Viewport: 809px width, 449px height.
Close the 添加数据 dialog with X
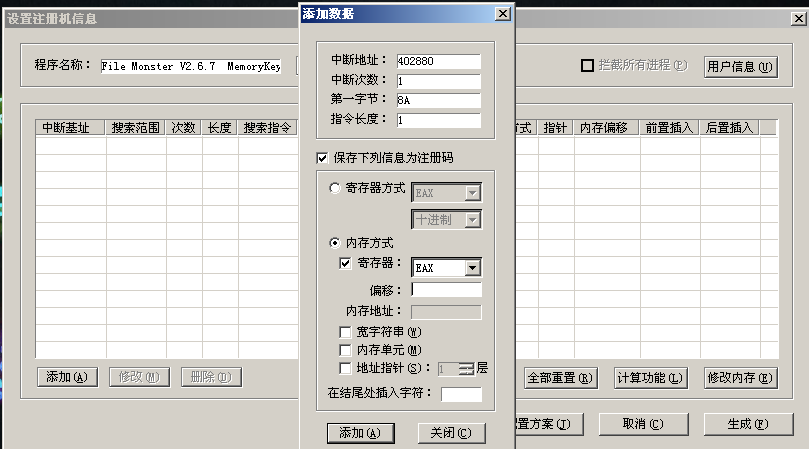pos(502,14)
